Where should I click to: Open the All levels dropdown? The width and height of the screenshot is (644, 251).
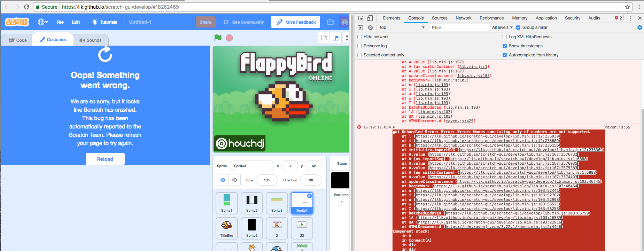pos(502,28)
